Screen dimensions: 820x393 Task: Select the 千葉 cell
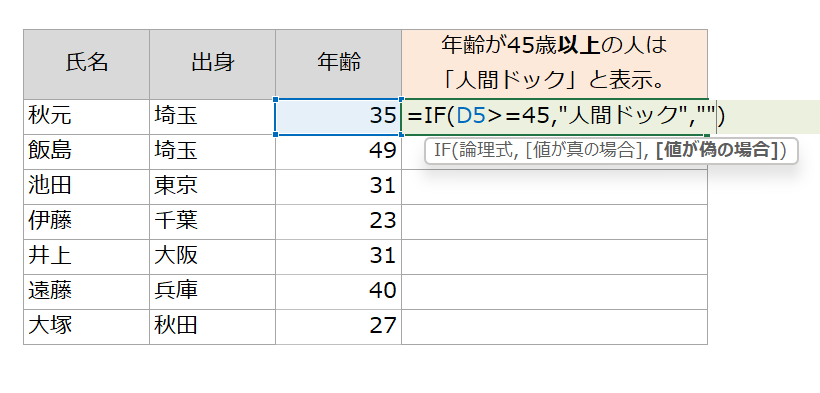[212, 222]
